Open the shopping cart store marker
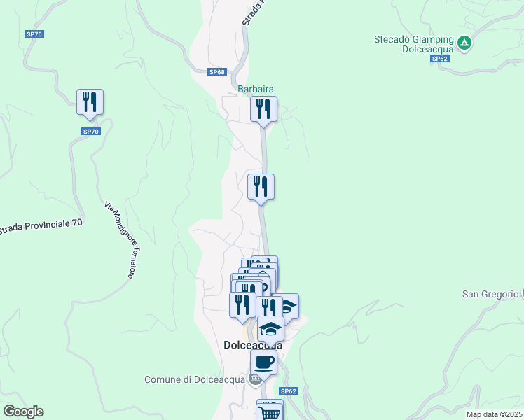Image resolution: width=524 pixels, height=420 pixels. (x=270, y=413)
